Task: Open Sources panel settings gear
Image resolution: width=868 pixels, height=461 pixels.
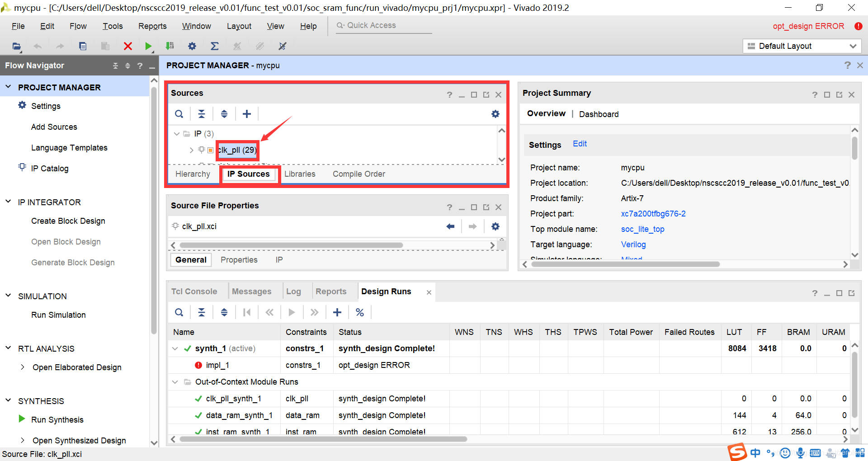Action: [495, 114]
